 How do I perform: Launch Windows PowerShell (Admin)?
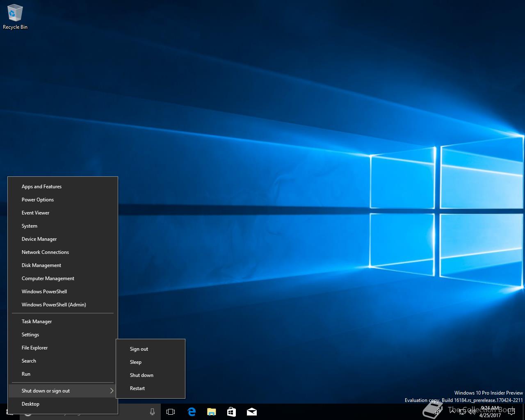(54, 305)
